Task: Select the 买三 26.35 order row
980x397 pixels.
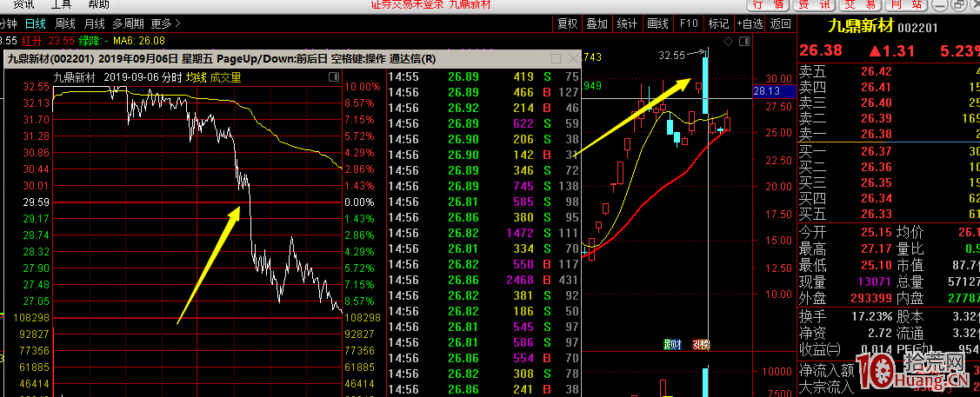Action: 889,182
